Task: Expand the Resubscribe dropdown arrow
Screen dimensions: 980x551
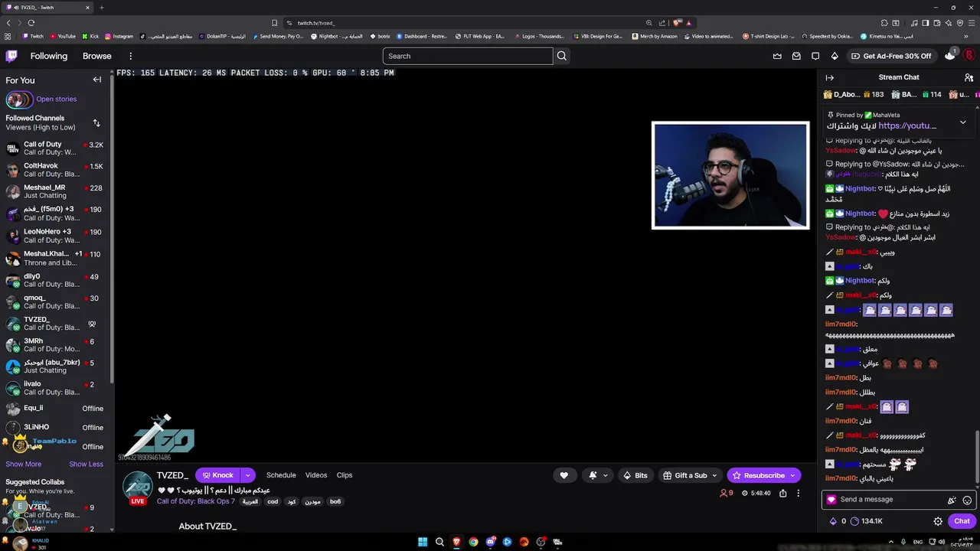Action: [x=792, y=475]
